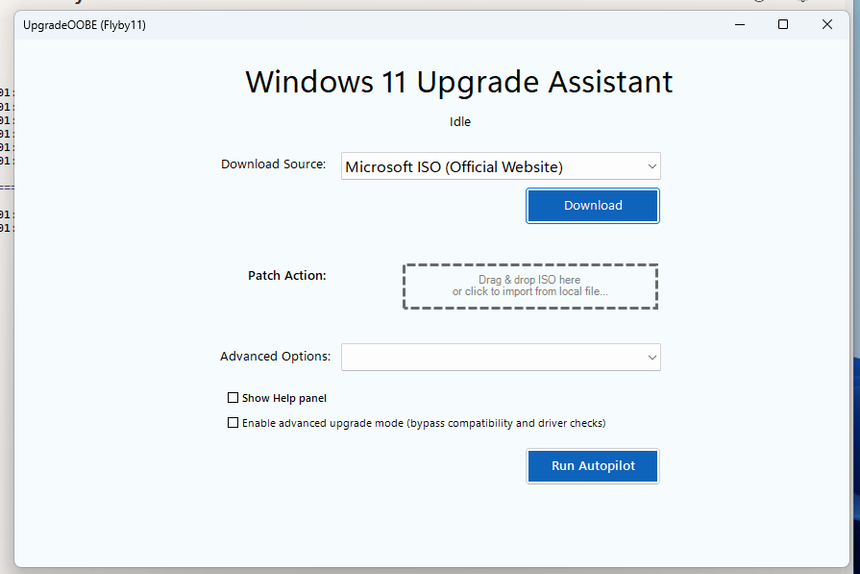
Task: Click the blue Download button
Action: (592, 205)
